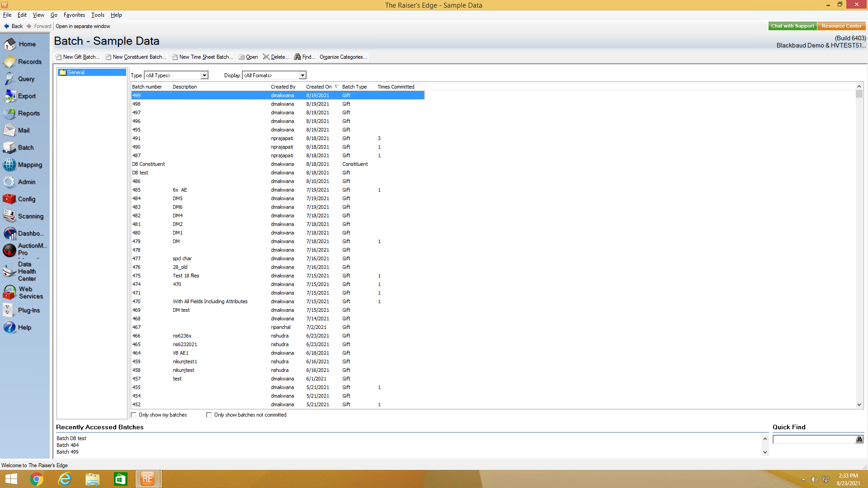The height and width of the screenshot is (488, 868).
Task: Launch Scanning from the sidebar
Action: 10,216
